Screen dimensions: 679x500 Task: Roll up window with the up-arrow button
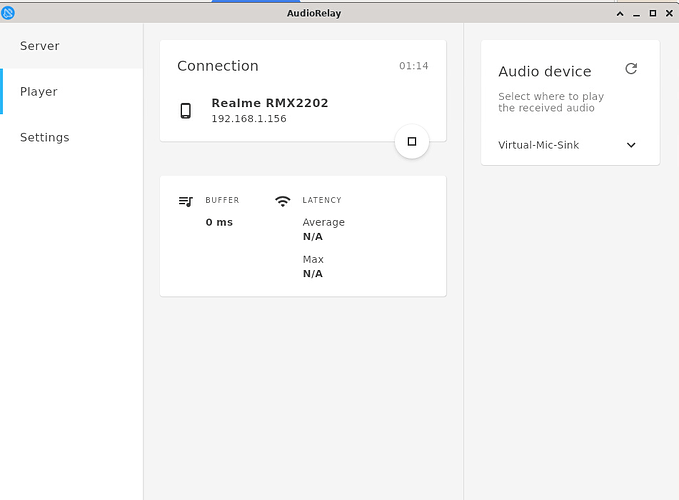[x=620, y=14]
